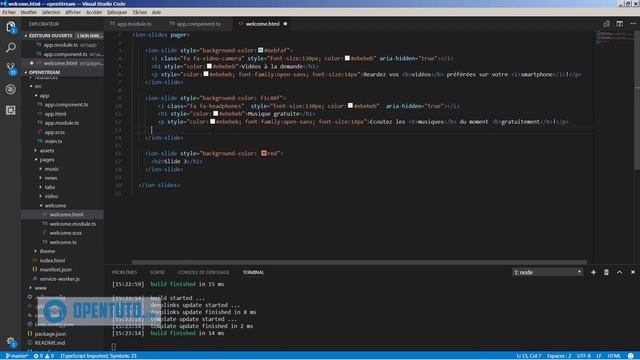The width and height of the screenshot is (640, 360).
Task: Open the Debug view in activity bar
Action: (11, 89)
